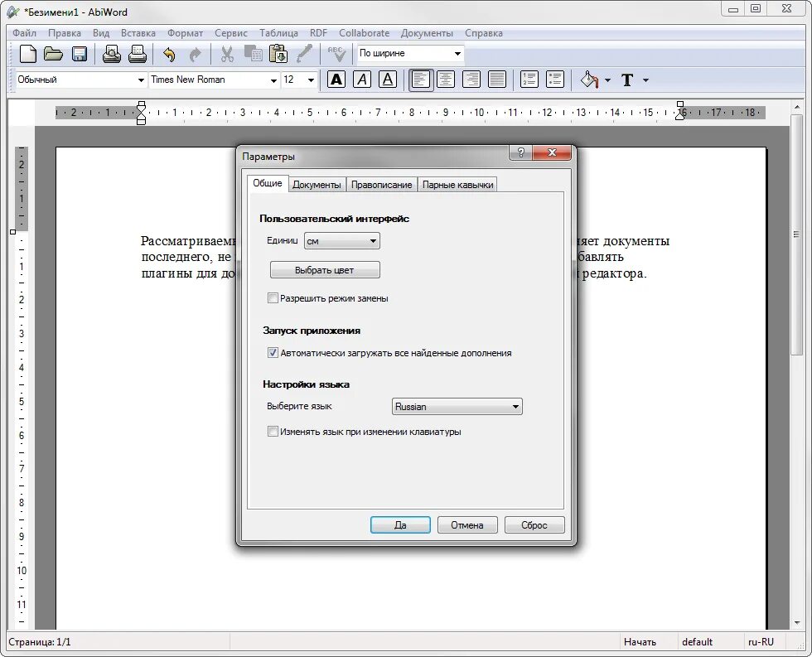Apply underline formatting icon

click(388, 80)
